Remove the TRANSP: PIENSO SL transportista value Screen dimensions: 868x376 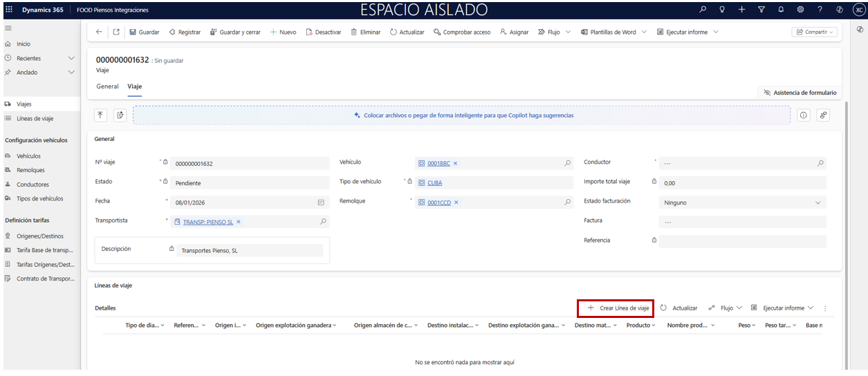tap(239, 222)
